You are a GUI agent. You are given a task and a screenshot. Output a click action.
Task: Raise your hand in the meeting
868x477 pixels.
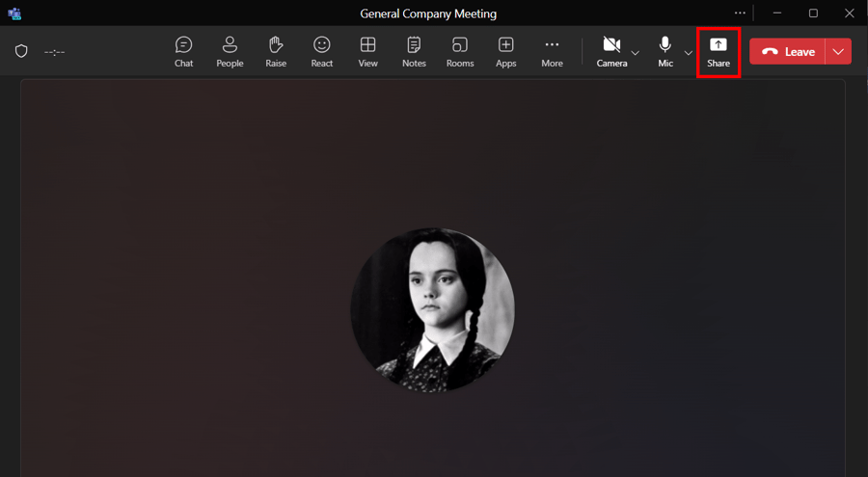276,52
